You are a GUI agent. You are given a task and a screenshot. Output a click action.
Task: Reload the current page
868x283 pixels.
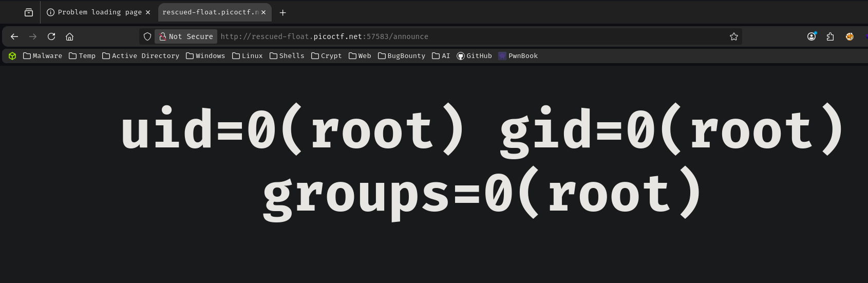[51, 36]
